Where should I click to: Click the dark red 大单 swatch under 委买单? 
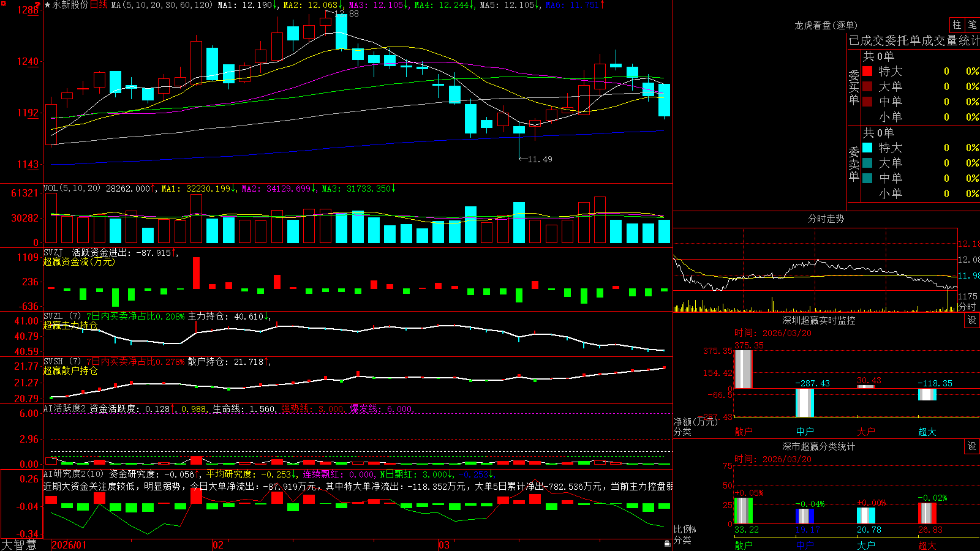click(x=867, y=86)
